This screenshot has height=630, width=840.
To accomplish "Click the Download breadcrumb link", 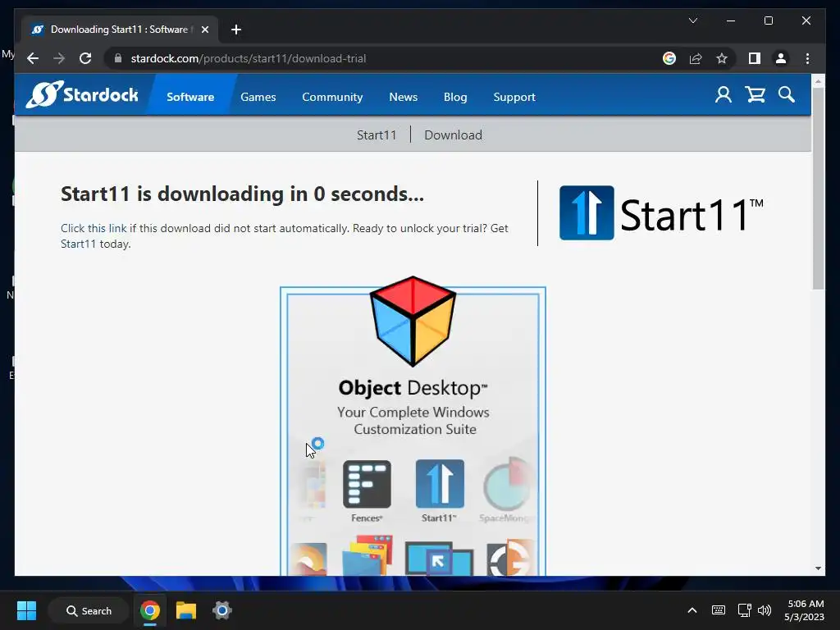I will pyautogui.click(x=453, y=135).
